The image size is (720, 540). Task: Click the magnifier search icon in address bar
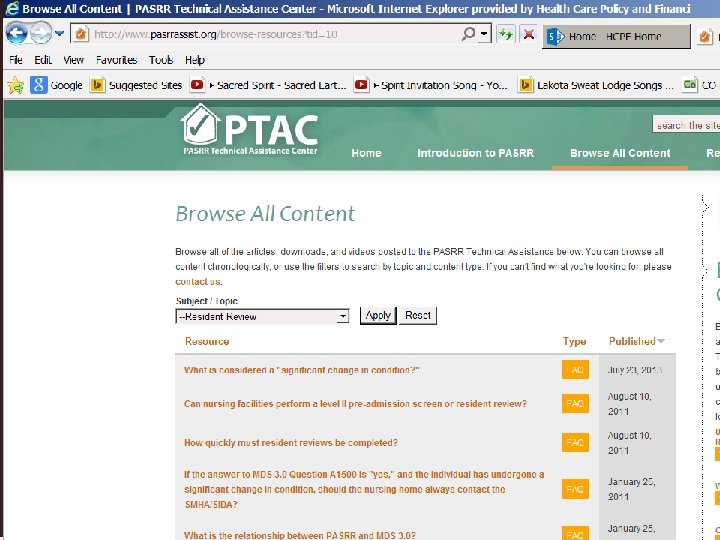[x=468, y=34]
